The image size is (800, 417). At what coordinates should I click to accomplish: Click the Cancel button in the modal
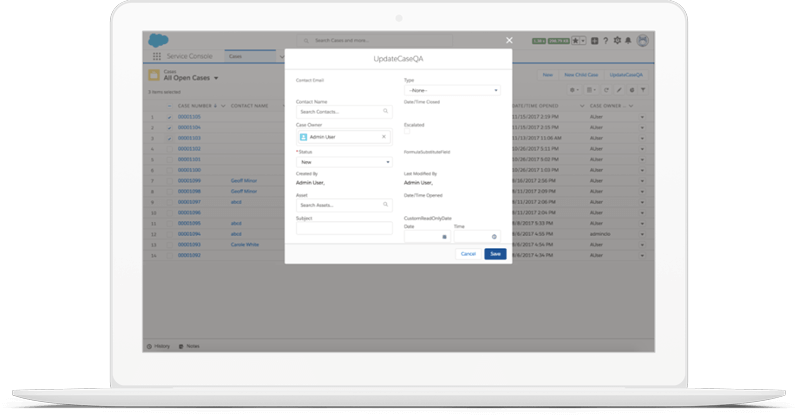pyautogui.click(x=467, y=254)
